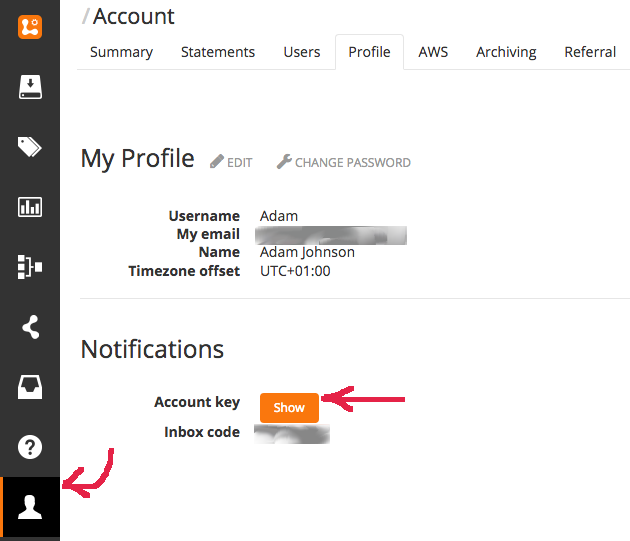
Task: Click the My Profile heading
Action: pos(137,159)
